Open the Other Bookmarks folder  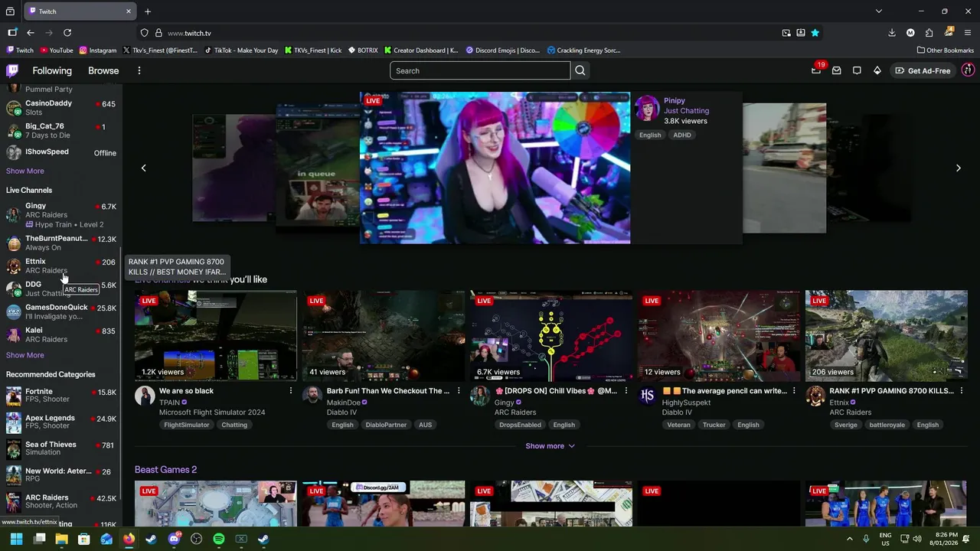click(945, 51)
